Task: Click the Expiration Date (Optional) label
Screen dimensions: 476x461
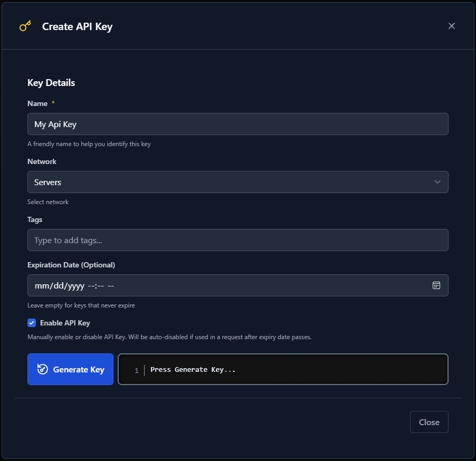Action: pos(71,265)
